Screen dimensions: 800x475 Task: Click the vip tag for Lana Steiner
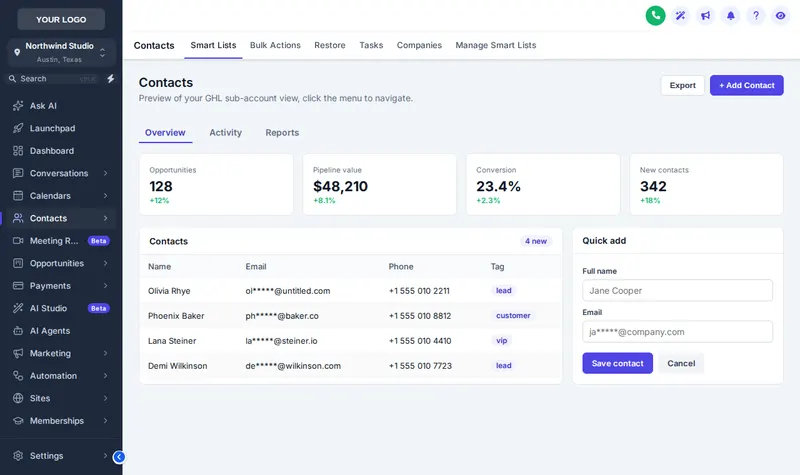tap(502, 340)
